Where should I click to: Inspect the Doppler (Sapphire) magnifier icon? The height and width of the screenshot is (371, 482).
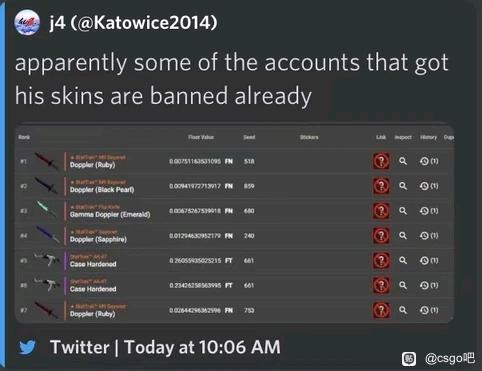point(403,236)
